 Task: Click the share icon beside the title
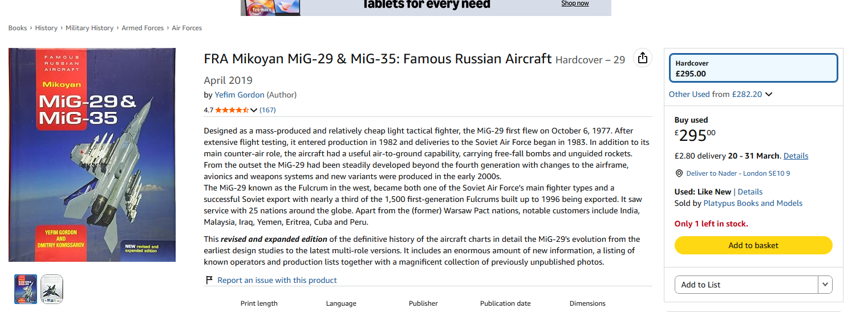pyautogui.click(x=643, y=58)
